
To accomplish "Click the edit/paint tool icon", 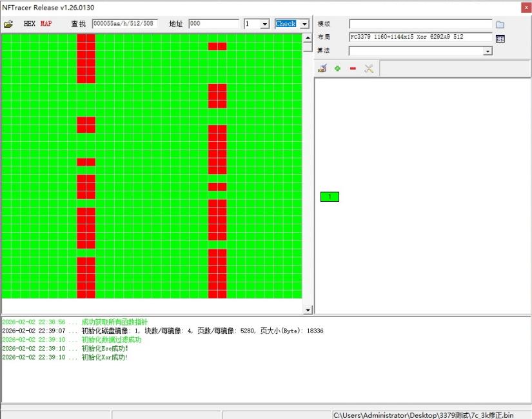I will [x=322, y=68].
